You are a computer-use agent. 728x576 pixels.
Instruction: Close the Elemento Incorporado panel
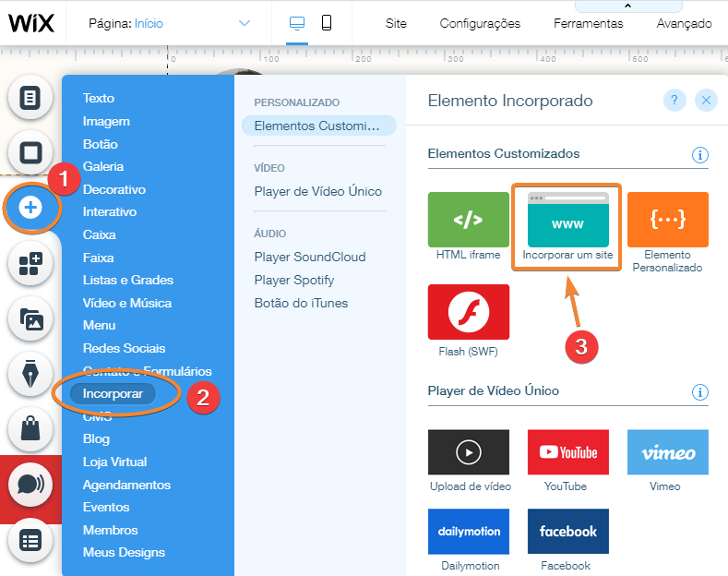point(706,101)
